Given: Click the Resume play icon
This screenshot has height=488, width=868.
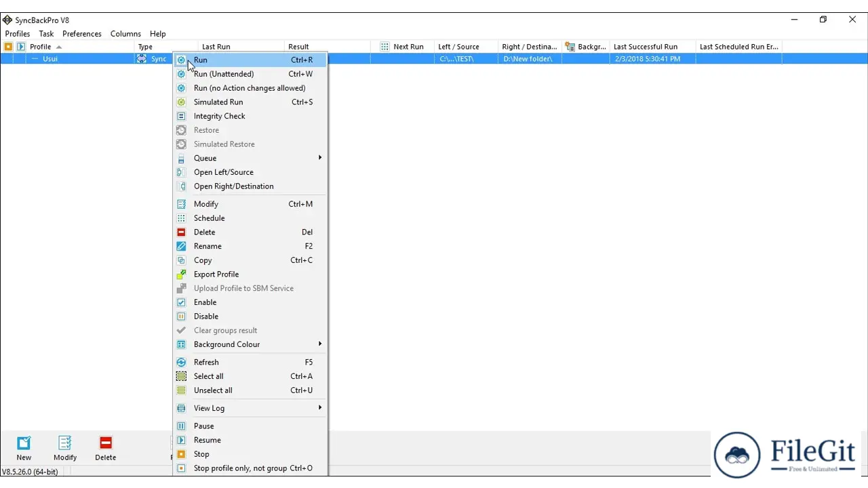Looking at the screenshot, I should tap(181, 440).
